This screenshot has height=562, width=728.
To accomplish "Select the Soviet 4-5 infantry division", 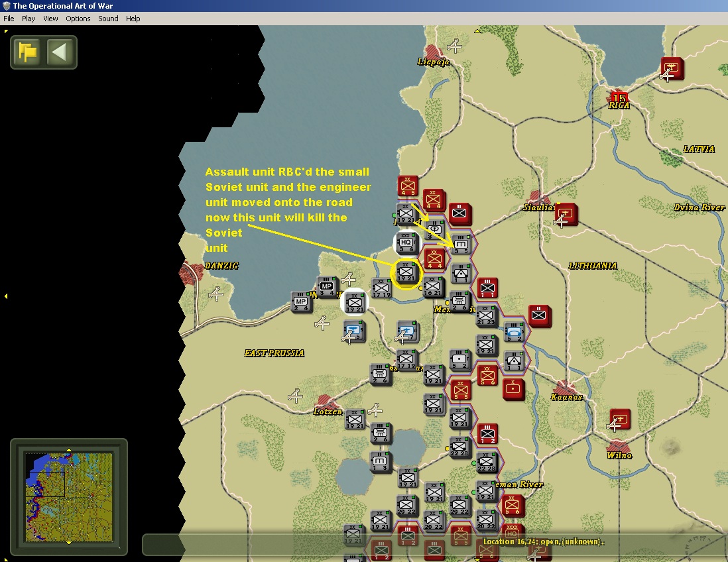I will pos(408,186).
